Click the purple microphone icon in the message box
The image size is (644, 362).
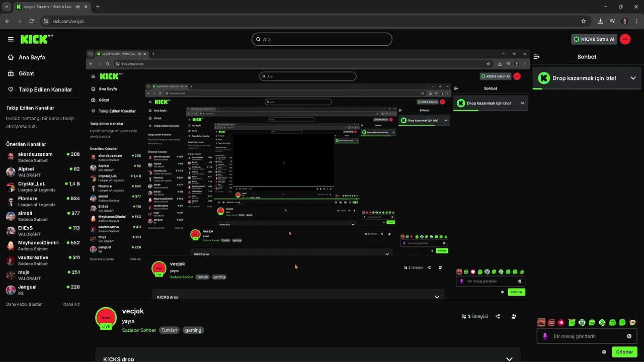pos(544,336)
